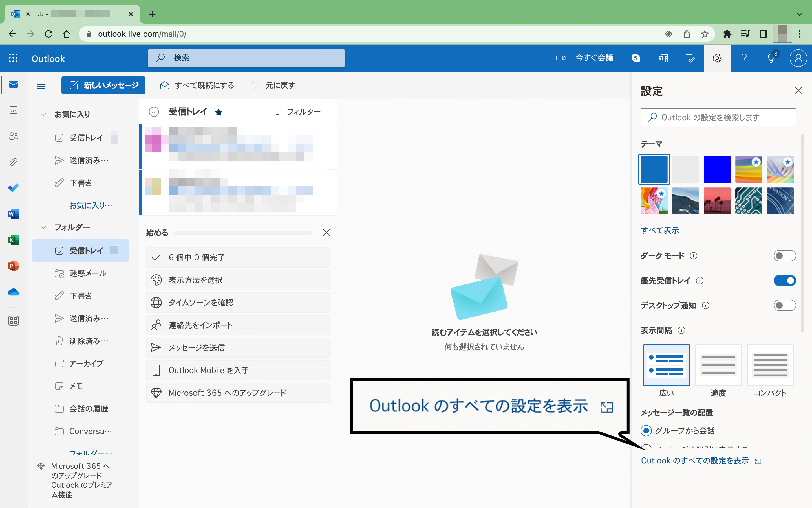Launch Word from the left rail

14,214
